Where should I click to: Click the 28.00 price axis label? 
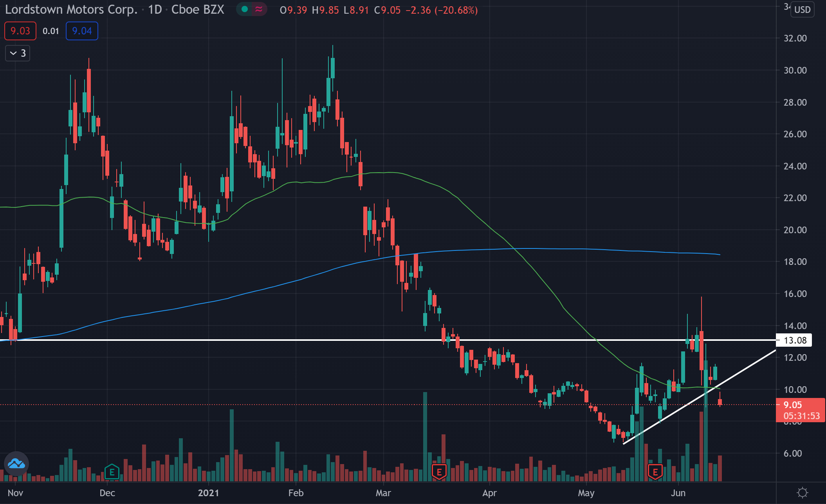pos(795,103)
